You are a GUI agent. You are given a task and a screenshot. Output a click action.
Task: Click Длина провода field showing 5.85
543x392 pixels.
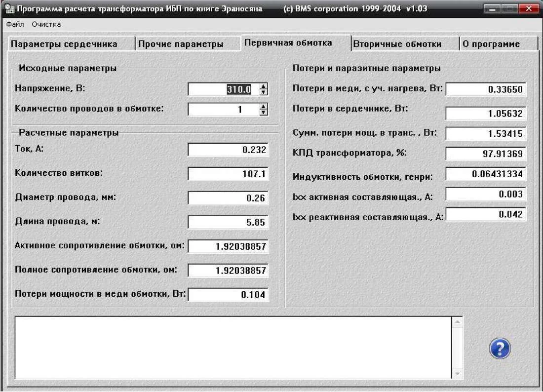click(228, 222)
